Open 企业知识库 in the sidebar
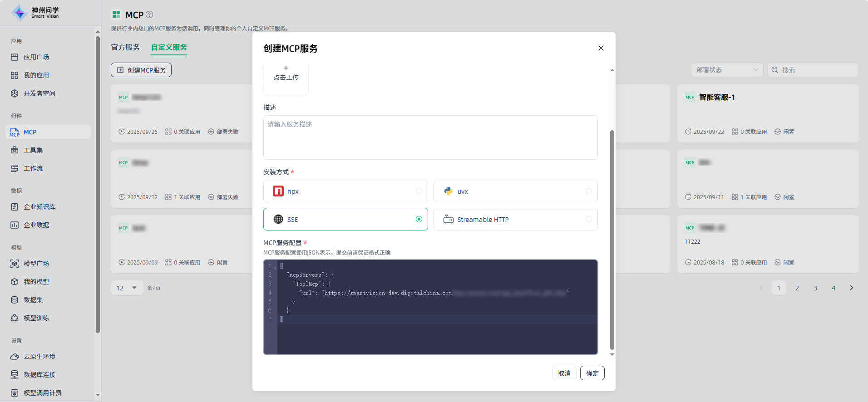The width and height of the screenshot is (868, 402). pos(39,207)
